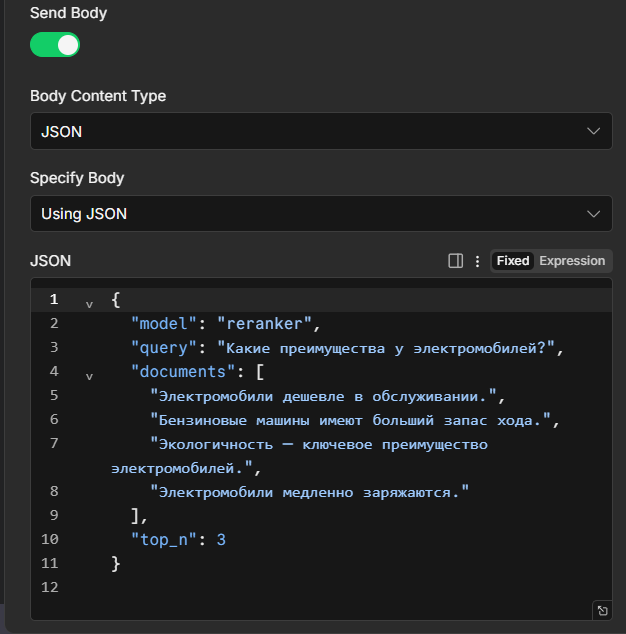Screen dimensions: 626x634
Task: Select the Fixed mode tab
Action: (512, 261)
